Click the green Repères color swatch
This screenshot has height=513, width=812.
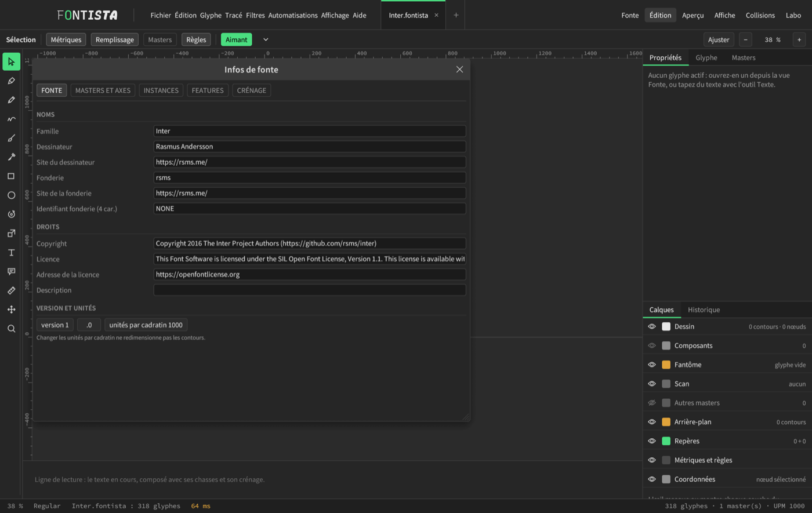point(666,441)
